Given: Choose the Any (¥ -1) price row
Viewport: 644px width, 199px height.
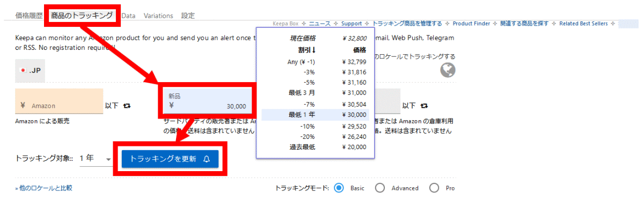Looking at the screenshot, I should (315, 62).
